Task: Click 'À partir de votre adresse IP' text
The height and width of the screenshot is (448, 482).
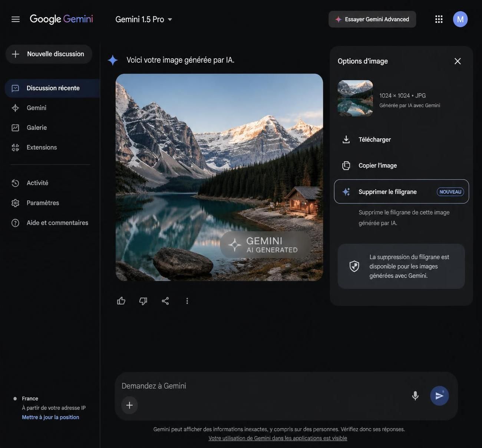Action: [54, 408]
